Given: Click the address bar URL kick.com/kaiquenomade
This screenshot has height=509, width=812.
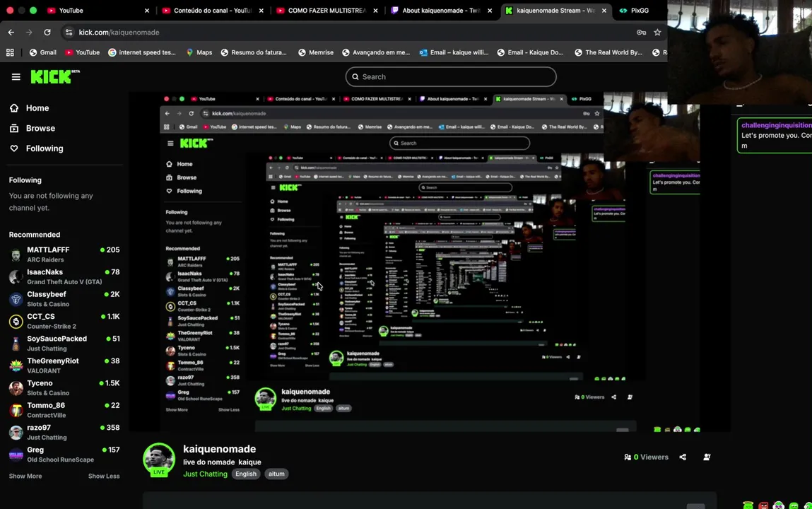Looking at the screenshot, I should 119,32.
